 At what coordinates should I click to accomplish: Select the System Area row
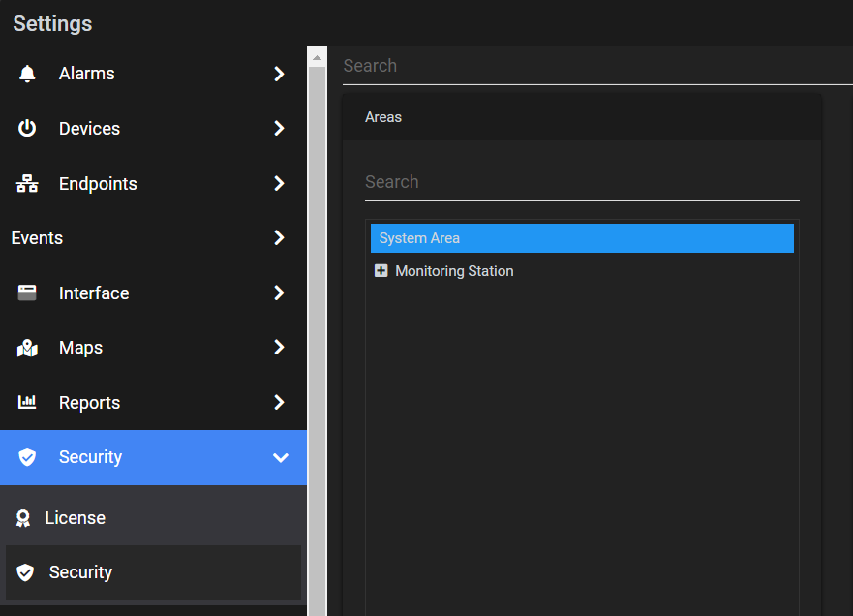582,238
